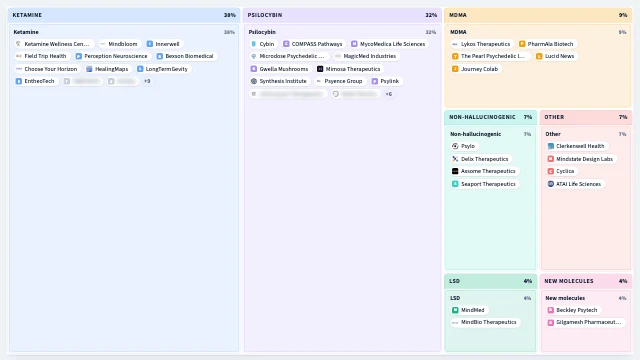
Task: Select the OTHER category header
Action: 586,117
